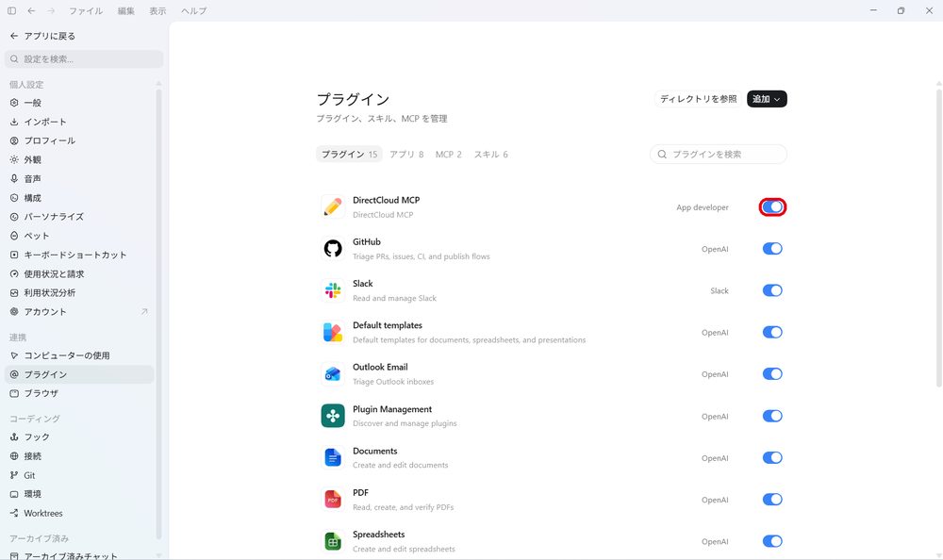Open the Worktrees settings

(79, 513)
